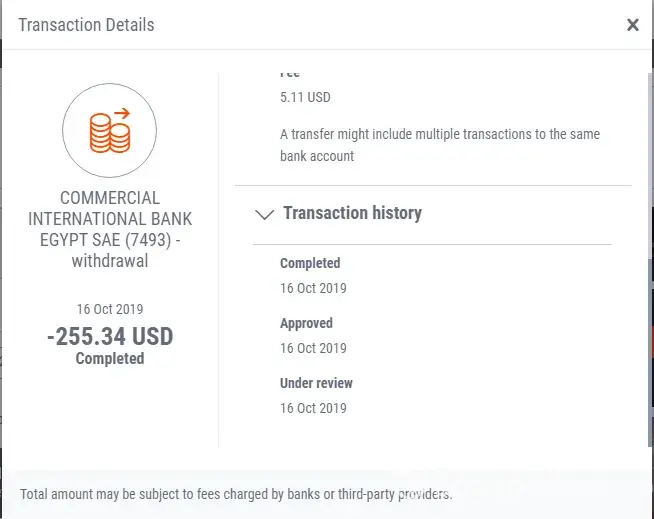Collapse the Transaction history chevron
Image resolution: width=654 pixels, height=519 pixels.
point(265,214)
